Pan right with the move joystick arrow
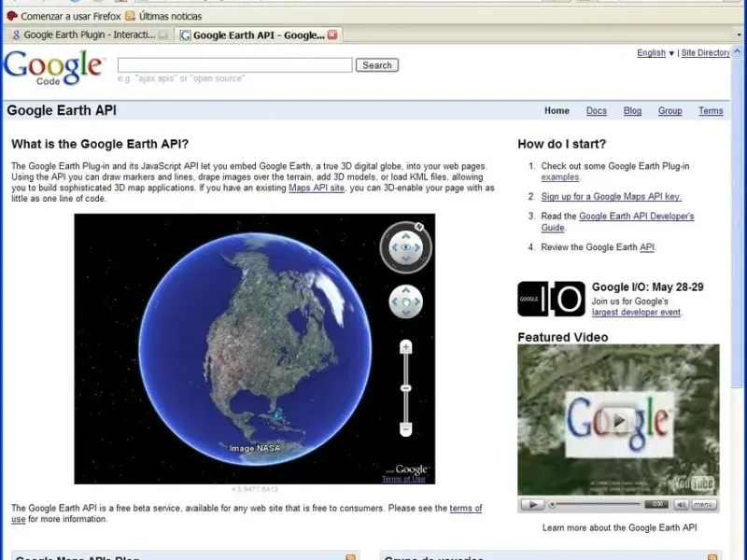This screenshot has width=747, height=560. (x=417, y=301)
